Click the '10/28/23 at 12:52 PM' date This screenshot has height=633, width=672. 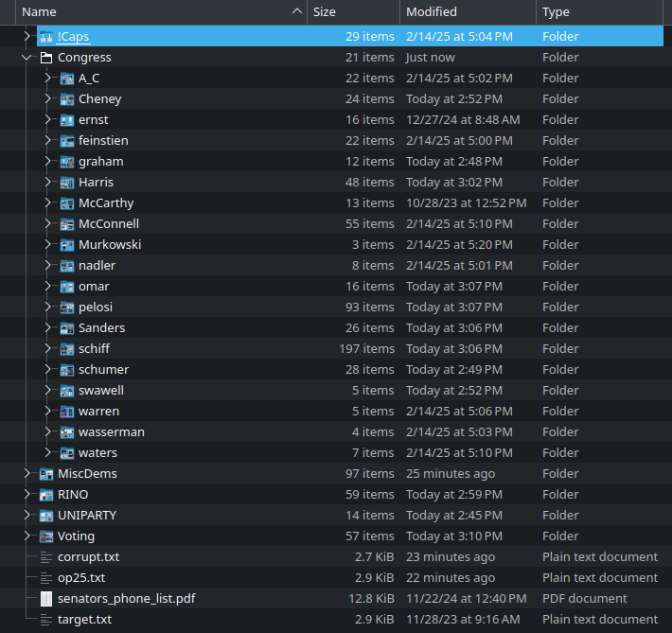(467, 203)
